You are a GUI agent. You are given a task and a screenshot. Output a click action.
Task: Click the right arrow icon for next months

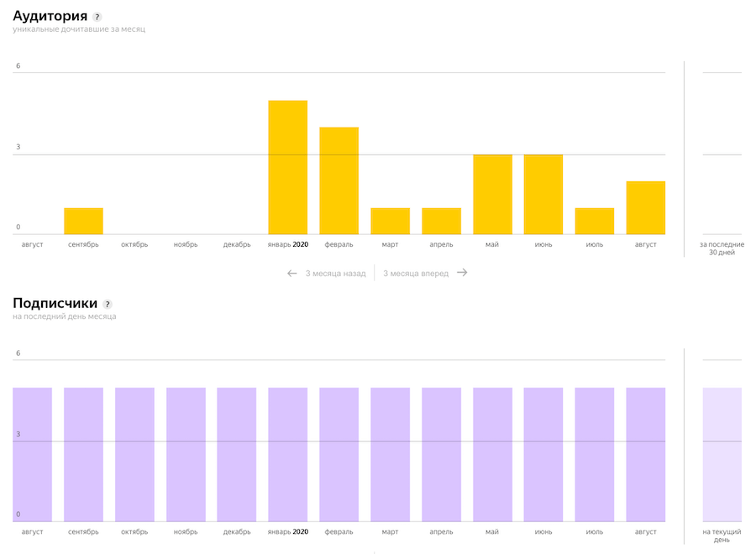pos(462,273)
